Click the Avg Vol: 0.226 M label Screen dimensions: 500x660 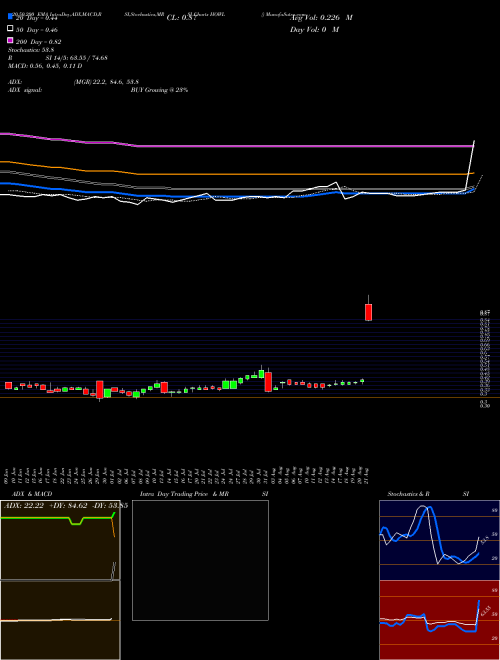click(321, 18)
